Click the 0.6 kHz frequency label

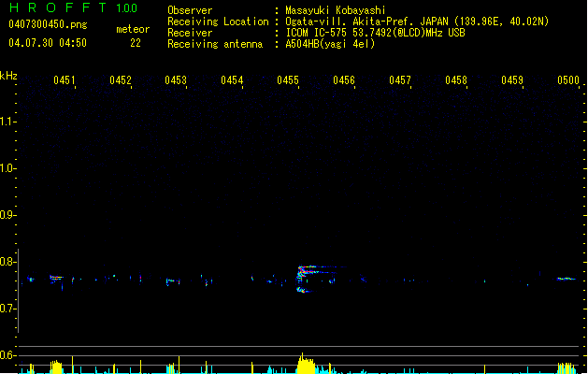(x=7, y=355)
